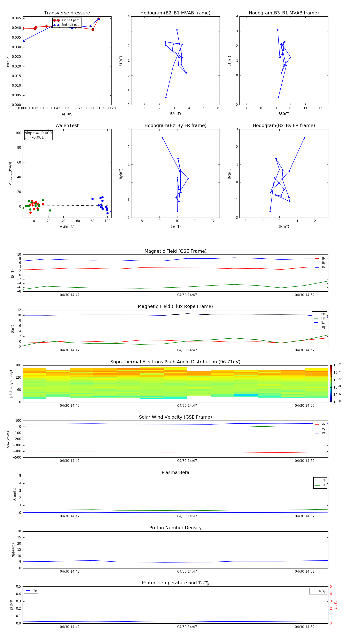351x644 pixels.
Task: Select the green 'By' entry in GSE legend
Action: [320, 263]
